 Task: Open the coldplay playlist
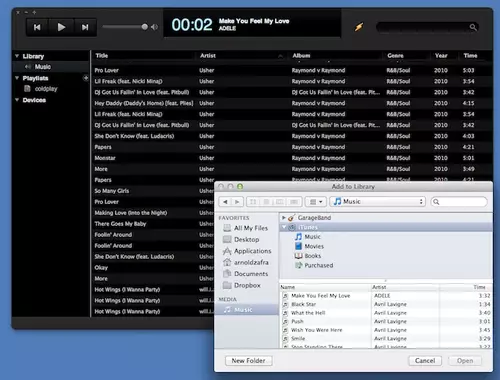(46, 89)
